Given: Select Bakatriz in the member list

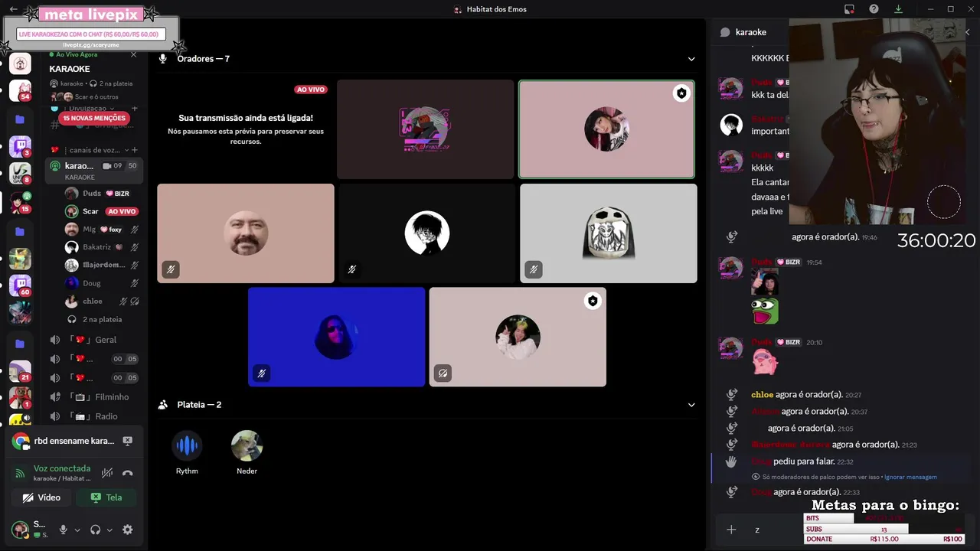Looking at the screenshot, I should tap(102, 247).
